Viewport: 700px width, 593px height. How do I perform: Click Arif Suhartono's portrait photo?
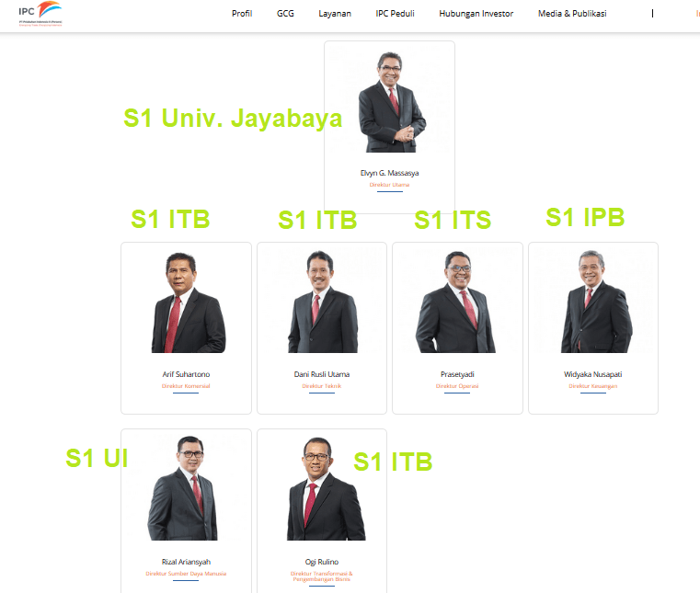[x=189, y=302]
